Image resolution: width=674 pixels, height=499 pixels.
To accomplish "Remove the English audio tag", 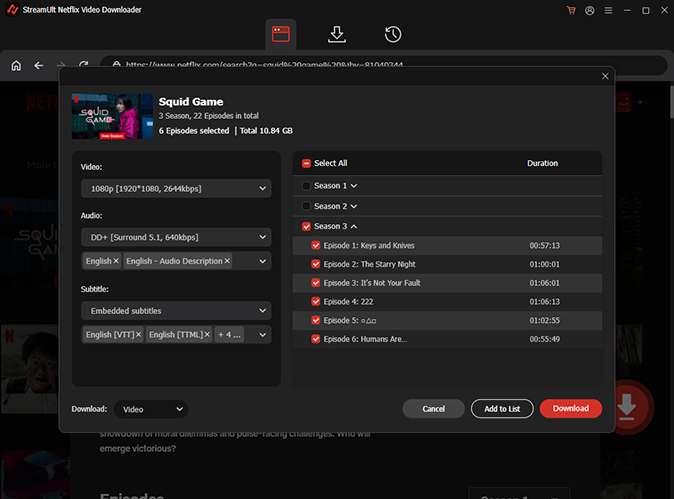I will click(x=116, y=261).
